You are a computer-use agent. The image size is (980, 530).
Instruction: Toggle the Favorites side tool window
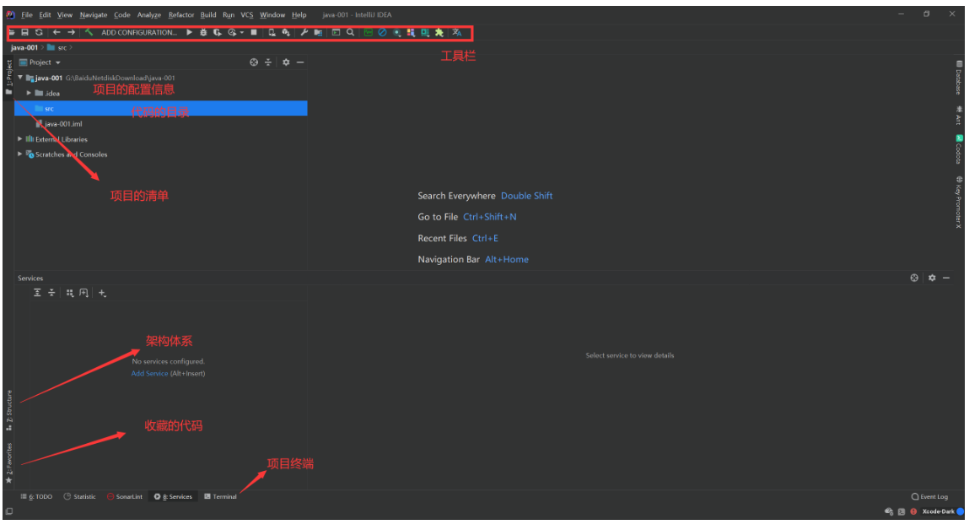[x=8, y=463]
